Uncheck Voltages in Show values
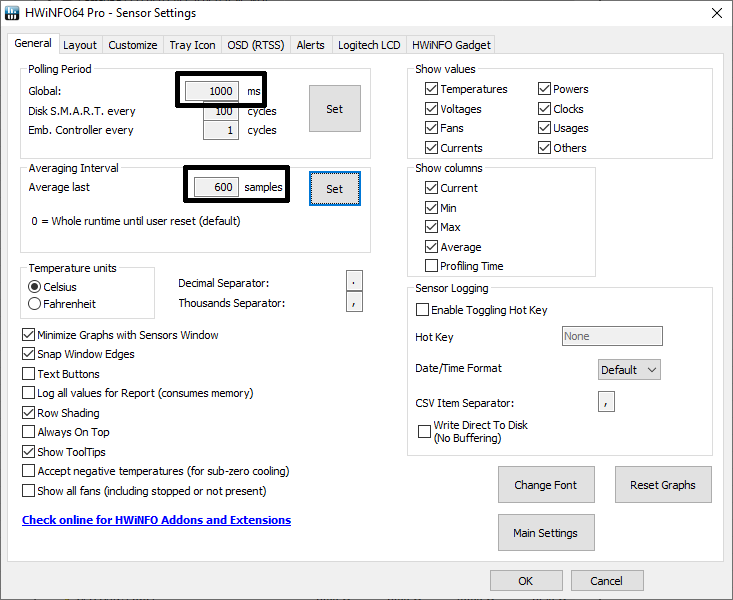733x600 pixels. [453, 109]
